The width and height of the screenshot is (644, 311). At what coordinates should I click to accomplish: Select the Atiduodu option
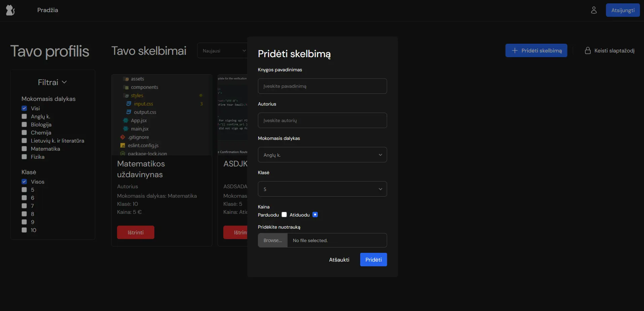click(315, 215)
